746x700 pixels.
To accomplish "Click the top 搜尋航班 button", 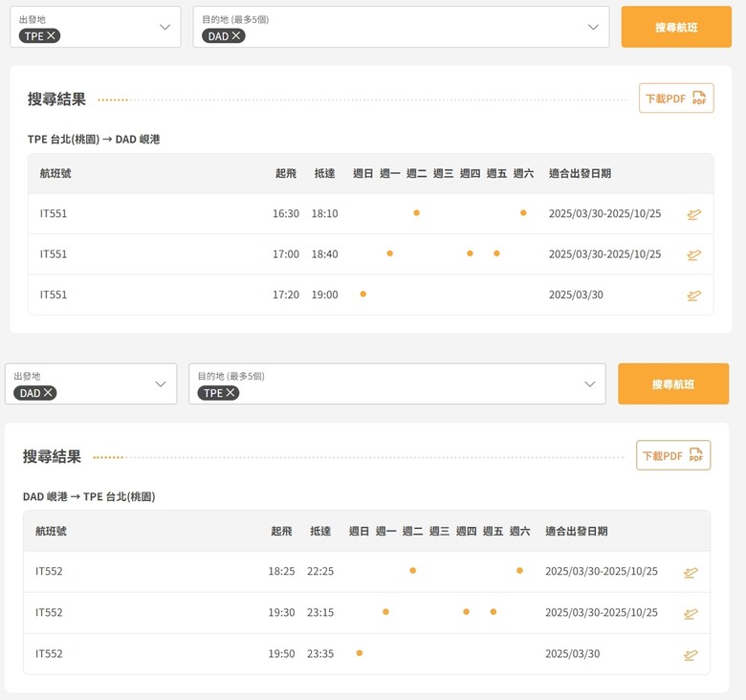I will click(x=676, y=27).
